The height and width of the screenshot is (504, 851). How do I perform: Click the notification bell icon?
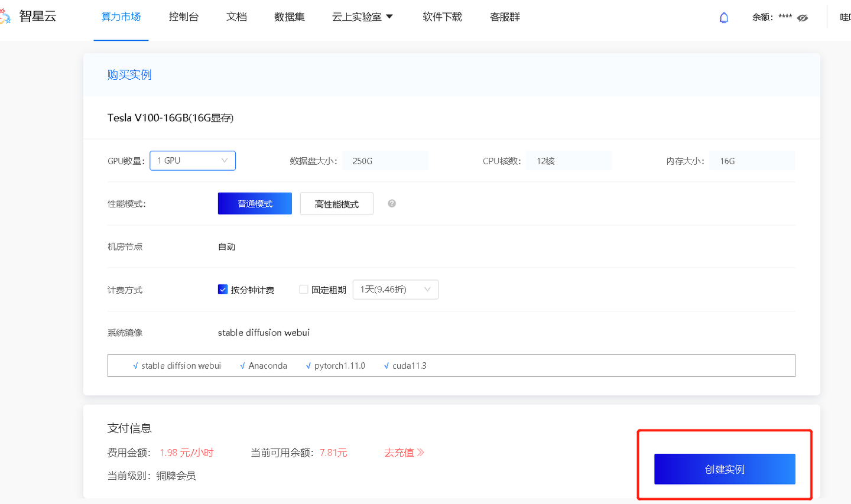[724, 17]
